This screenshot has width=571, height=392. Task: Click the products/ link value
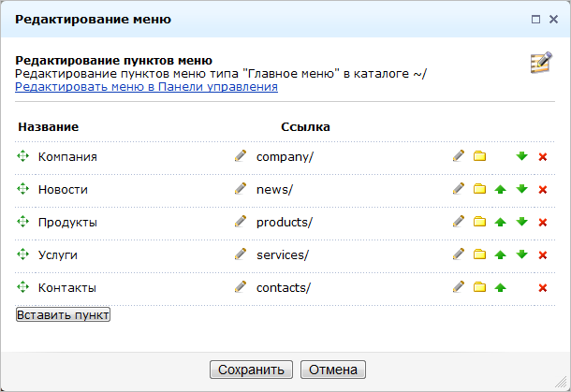tap(285, 223)
